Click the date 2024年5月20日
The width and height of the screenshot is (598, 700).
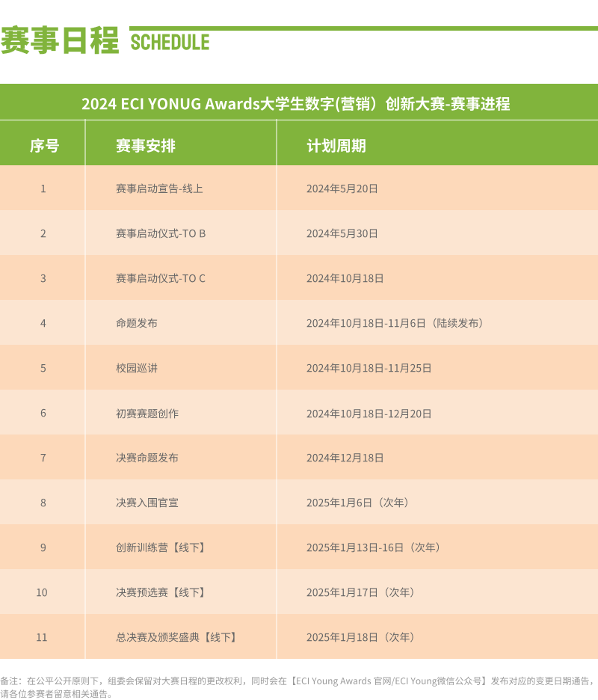pyautogui.click(x=342, y=188)
